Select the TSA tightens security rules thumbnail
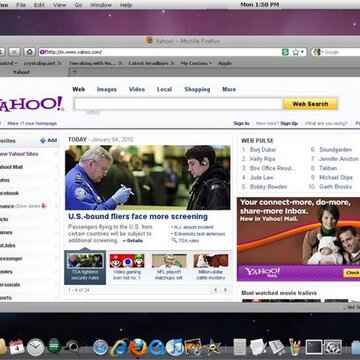This screenshot has height=360, width=360. click(85, 267)
